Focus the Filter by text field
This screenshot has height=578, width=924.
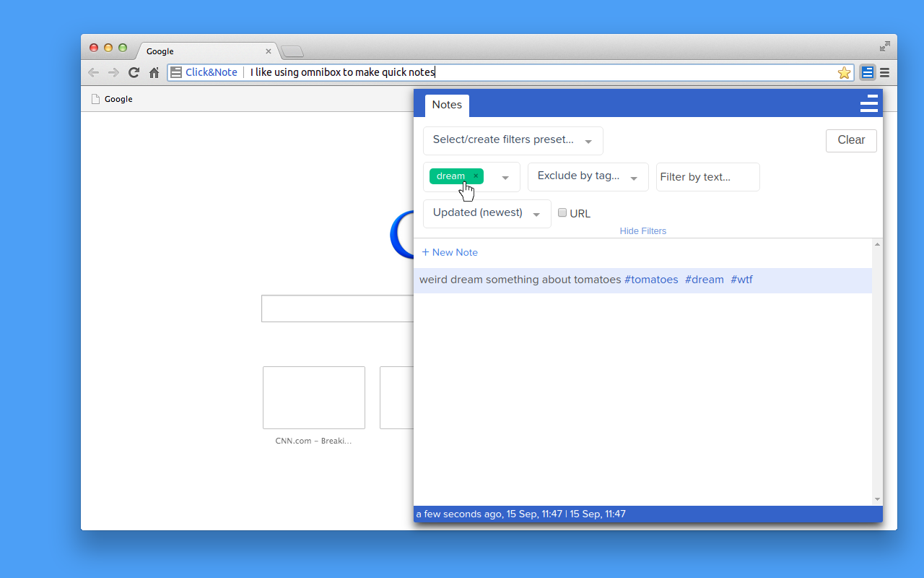click(707, 177)
